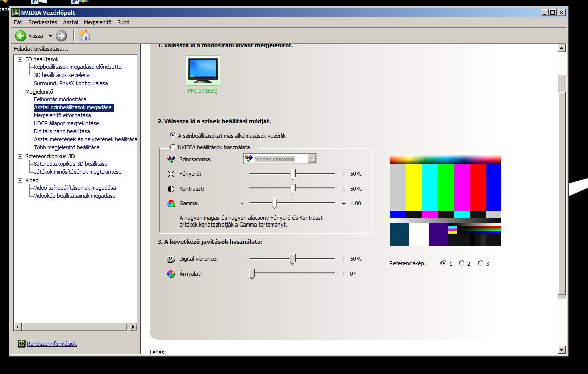
Task: Open Felbontás módosítása
Action: pyautogui.click(x=60, y=99)
